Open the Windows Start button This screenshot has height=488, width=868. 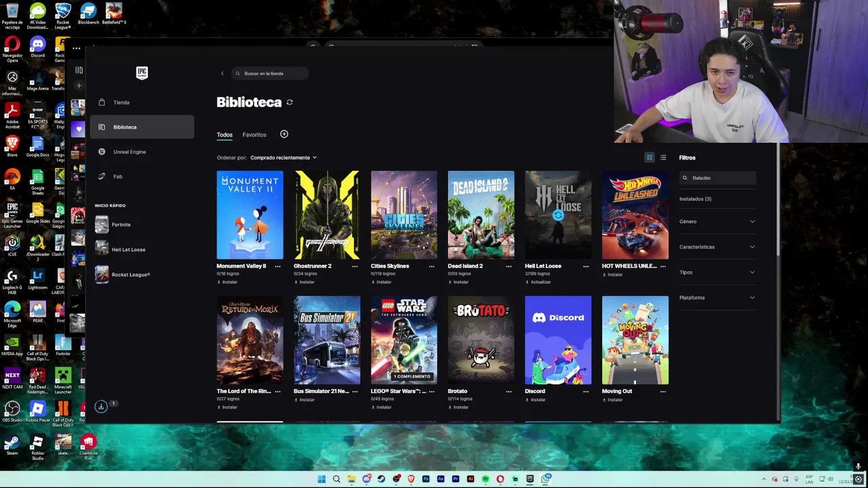click(321, 479)
